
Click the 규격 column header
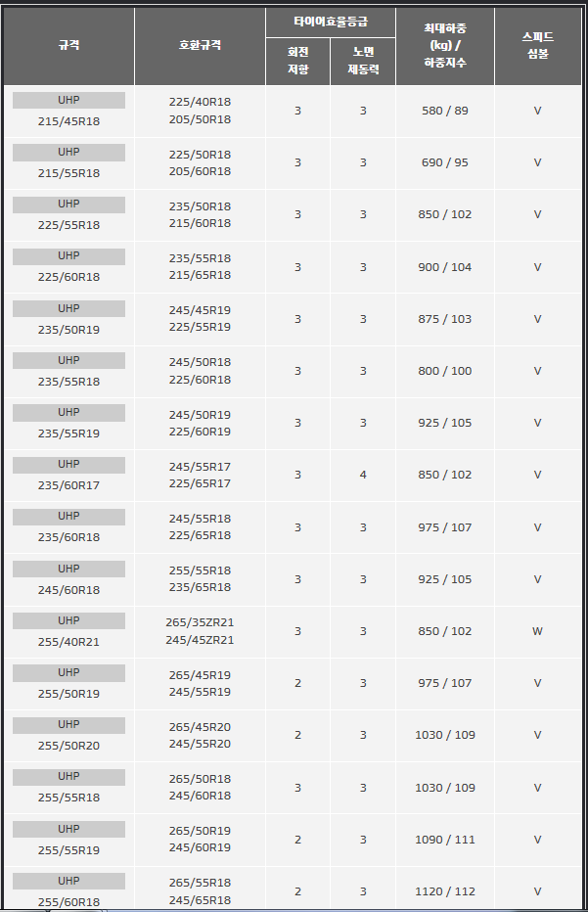pos(69,46)
